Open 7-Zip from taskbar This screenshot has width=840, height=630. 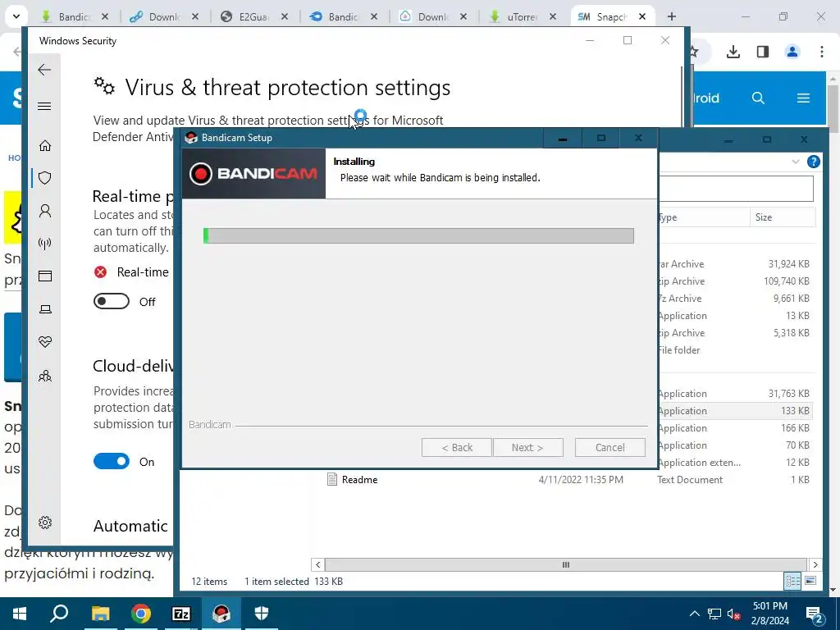pyautogui.click(x=181, y=614)
